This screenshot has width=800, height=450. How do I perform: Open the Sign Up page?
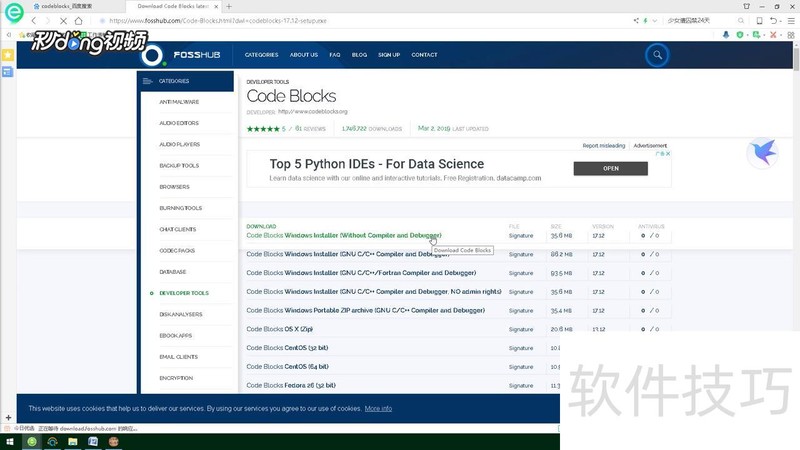tap(389, 55)
